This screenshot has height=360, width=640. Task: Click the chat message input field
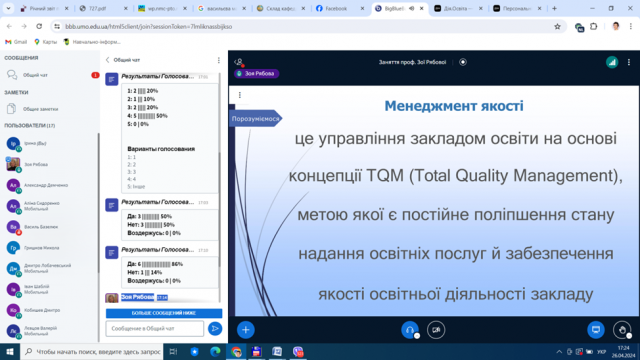pos(155,329)
